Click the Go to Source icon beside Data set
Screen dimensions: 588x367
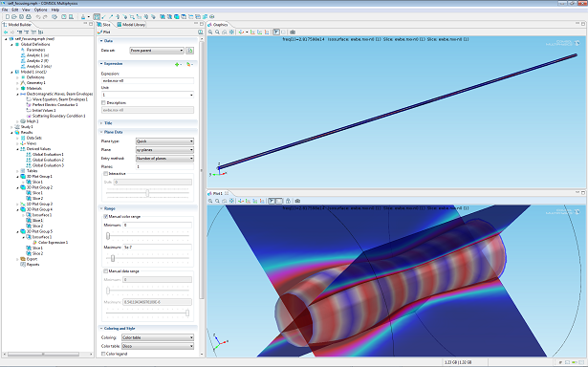[x=189, y=51]
